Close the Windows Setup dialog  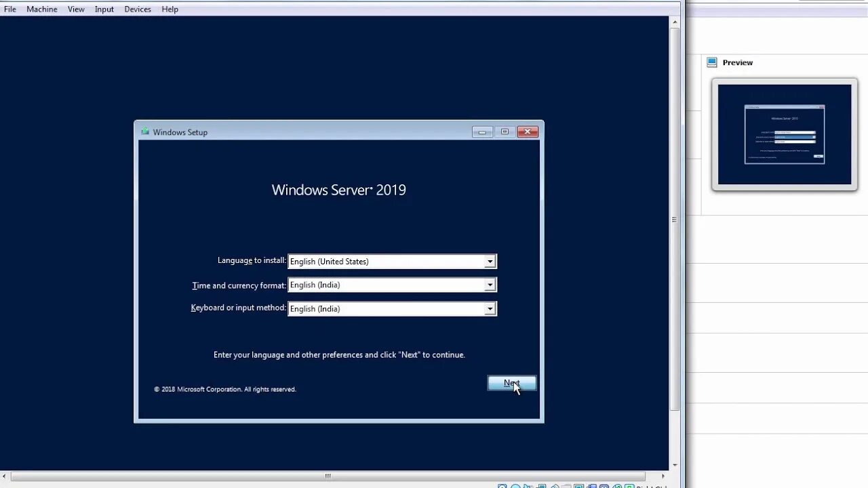tap(528, 131)
